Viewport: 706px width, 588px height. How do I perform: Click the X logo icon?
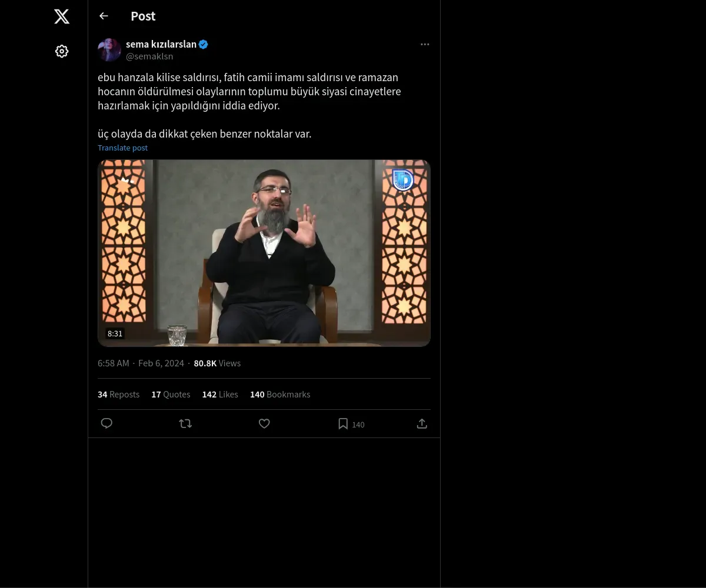[62, 16]
